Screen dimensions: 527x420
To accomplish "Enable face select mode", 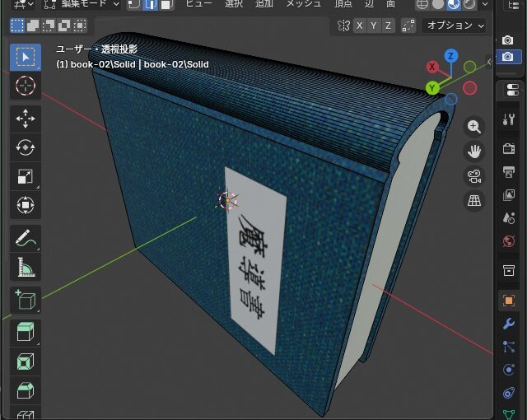I will pyautogui.click(x=166, y=4).
